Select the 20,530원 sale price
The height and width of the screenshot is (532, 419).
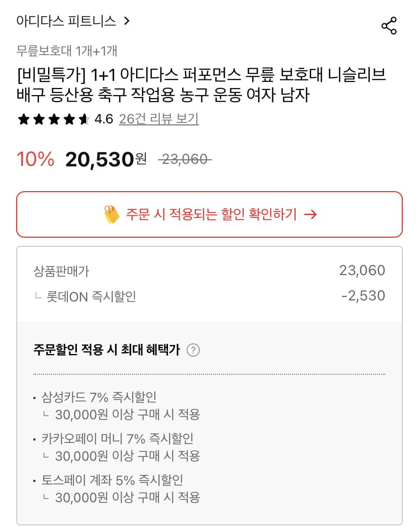106,159
